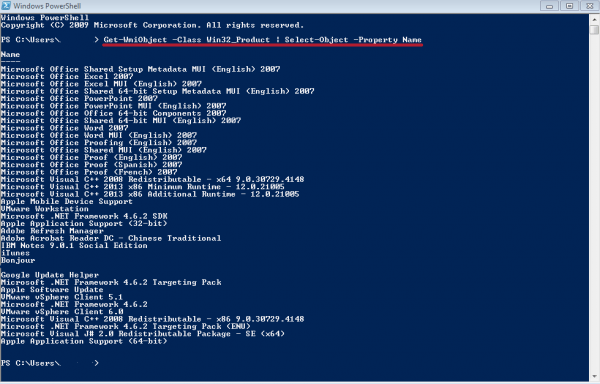Viewport: 600px width, 384px height.
Task: Click the Adobe Refresh Manager line
Action: tap(52, 231)
